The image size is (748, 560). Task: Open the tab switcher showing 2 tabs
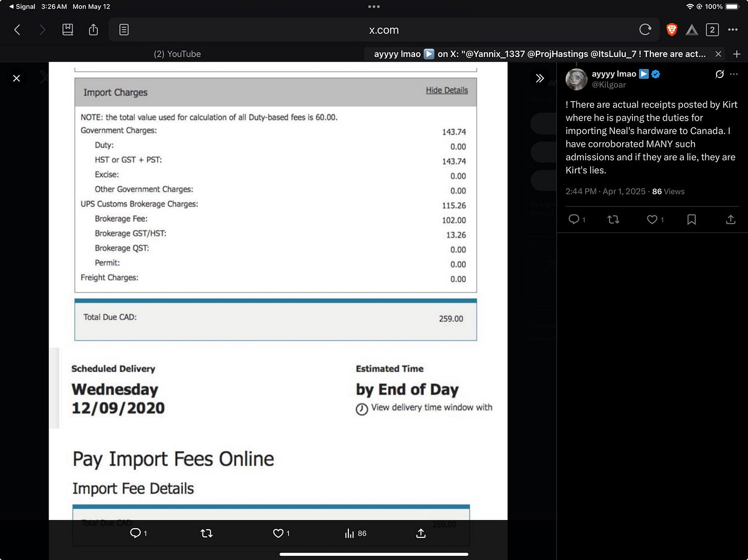(x=712, y=30)
